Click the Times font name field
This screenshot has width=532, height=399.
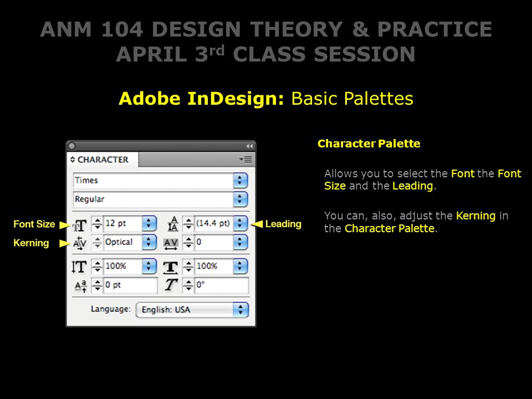pyautogui.click(x=153, y=181)
